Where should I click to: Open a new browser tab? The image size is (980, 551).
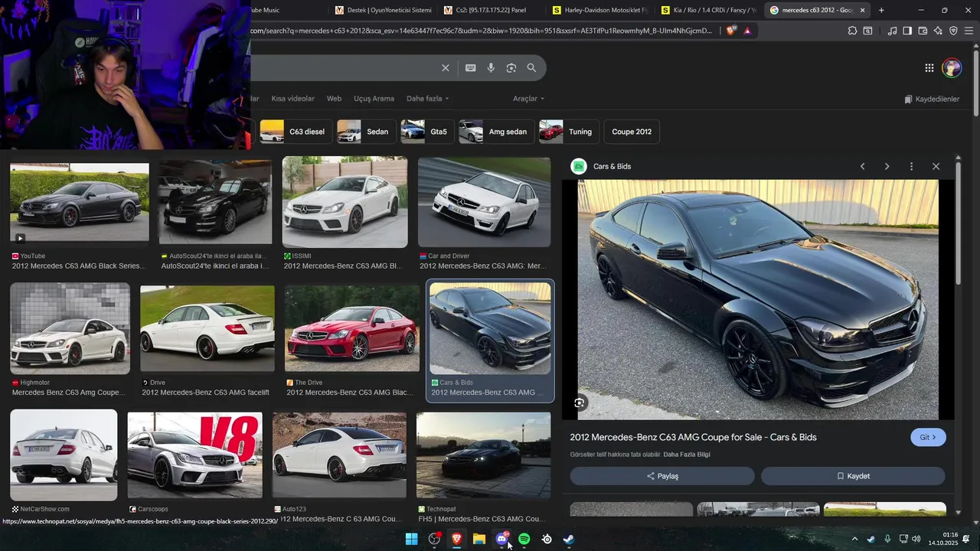pos(881,10)
